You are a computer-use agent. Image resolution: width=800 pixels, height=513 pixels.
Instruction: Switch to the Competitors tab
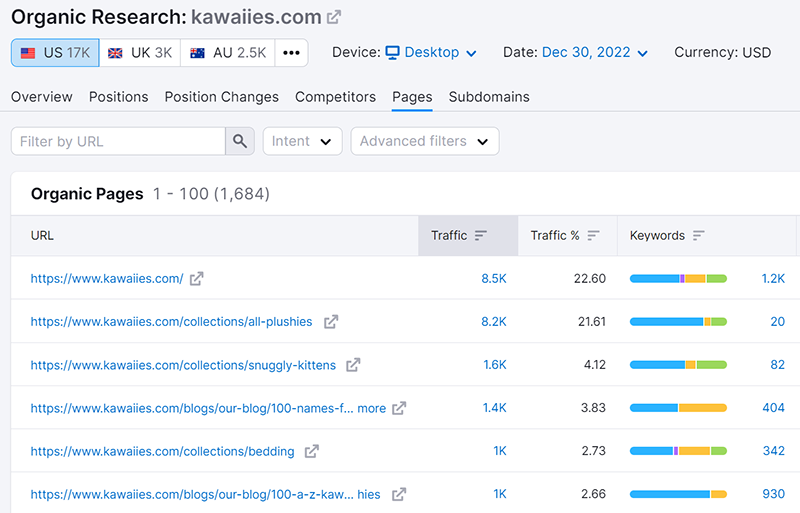tap(335, 97)
